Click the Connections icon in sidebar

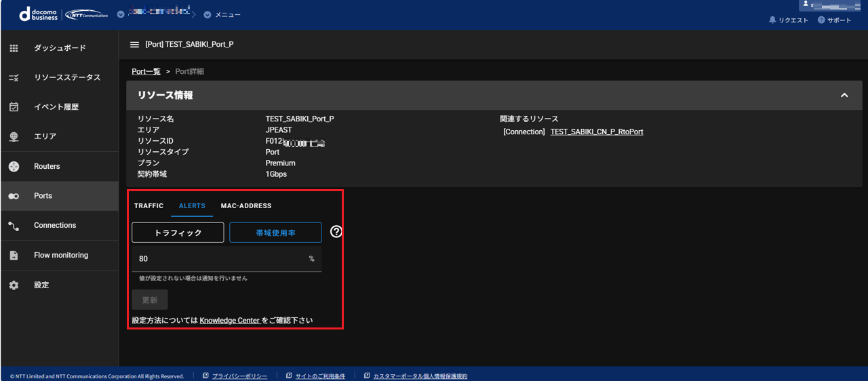(x=14, y=226)
